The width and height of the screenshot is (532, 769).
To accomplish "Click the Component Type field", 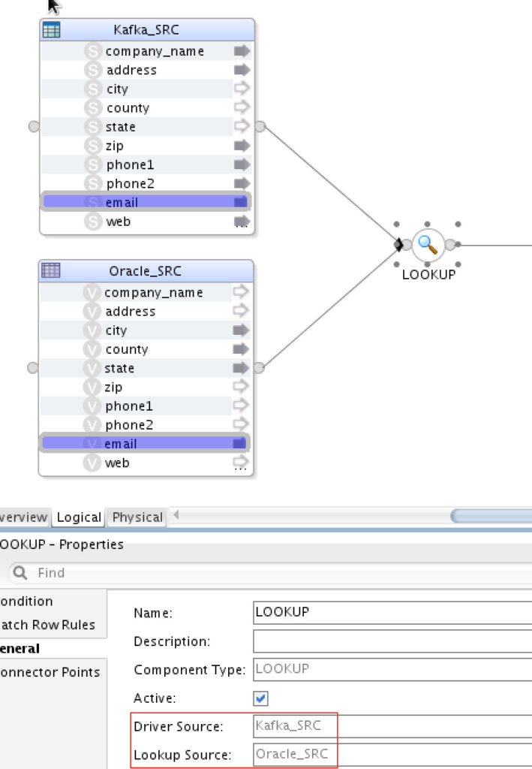I will pos(392,669).
